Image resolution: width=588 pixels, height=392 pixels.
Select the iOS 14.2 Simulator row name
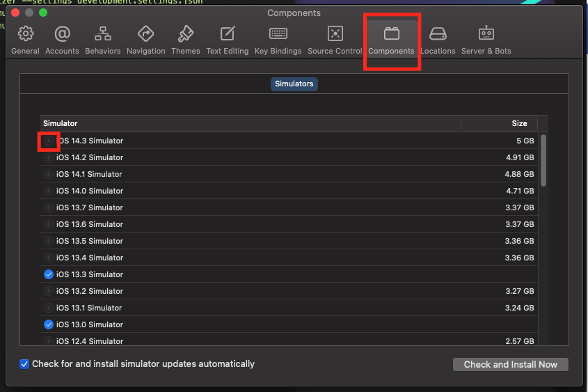[90, 157]
